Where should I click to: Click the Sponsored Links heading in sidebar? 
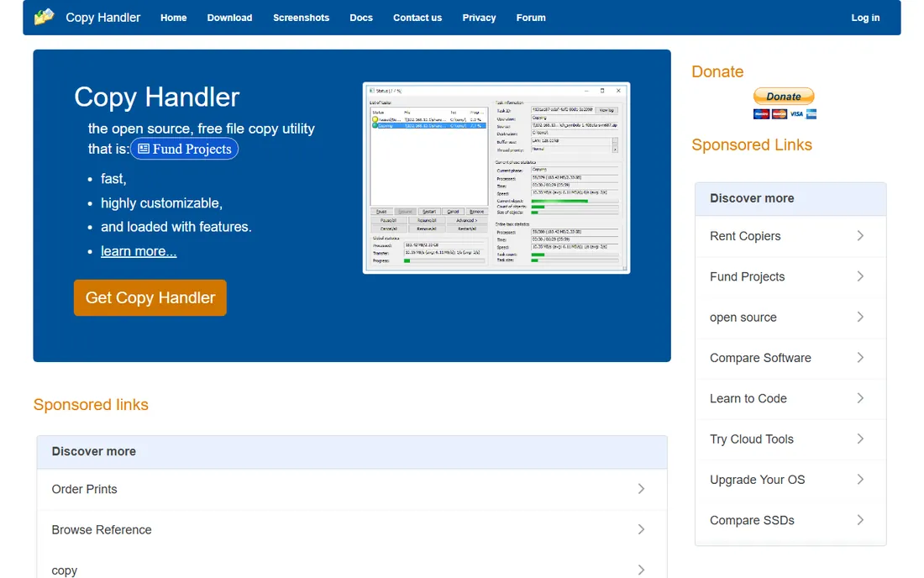751,145
